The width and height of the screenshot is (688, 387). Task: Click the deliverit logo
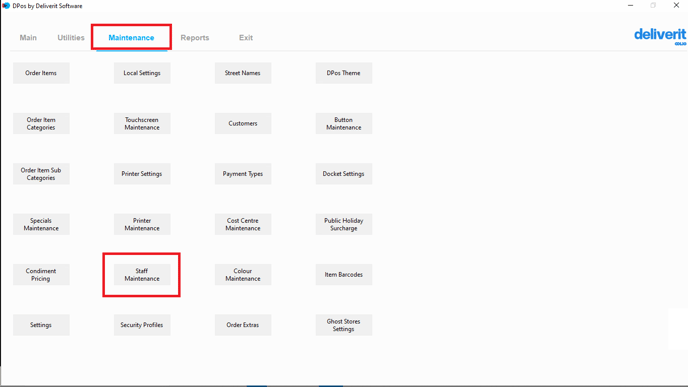coord(660,36)
